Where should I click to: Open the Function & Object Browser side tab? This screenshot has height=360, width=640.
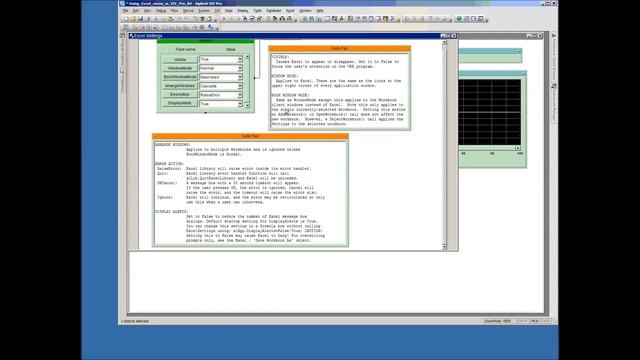554,57
